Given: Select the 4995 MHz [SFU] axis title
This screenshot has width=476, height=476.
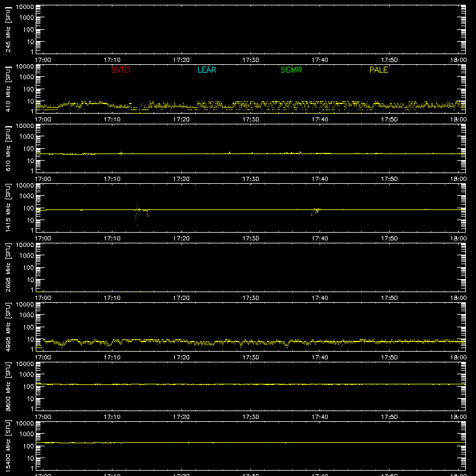Looking at the screenshot, I should point(8,327).
